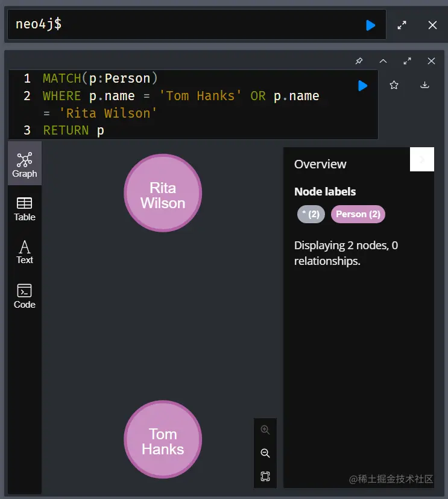Close the result frame

tap(431, 61)
